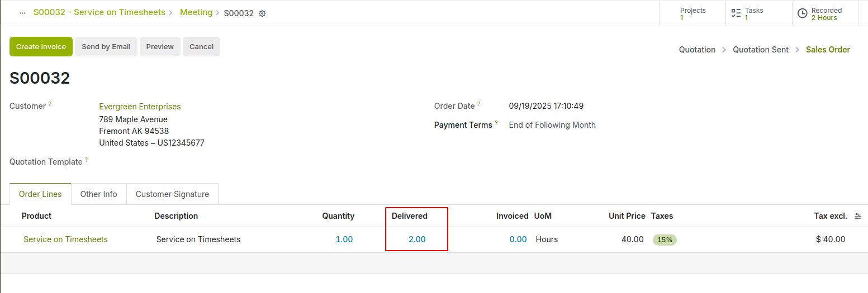Viewport: 868px width, 293px height.
Task: Click the Order Date help question mark
Action: (x=479, y=104)
